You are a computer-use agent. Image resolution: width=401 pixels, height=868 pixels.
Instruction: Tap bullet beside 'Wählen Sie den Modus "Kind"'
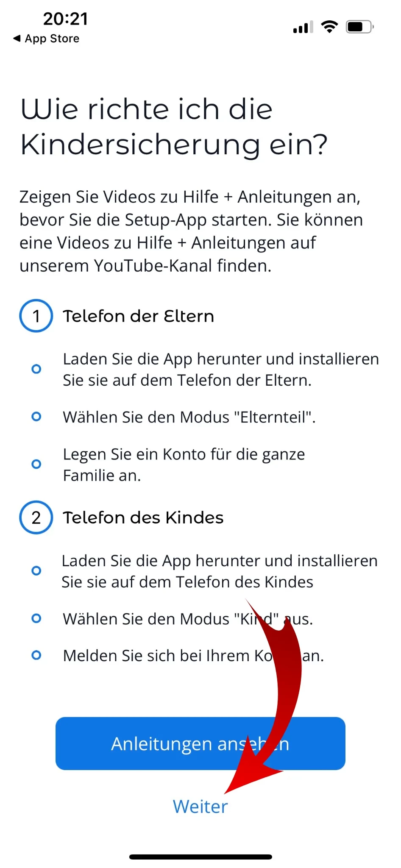36,618
